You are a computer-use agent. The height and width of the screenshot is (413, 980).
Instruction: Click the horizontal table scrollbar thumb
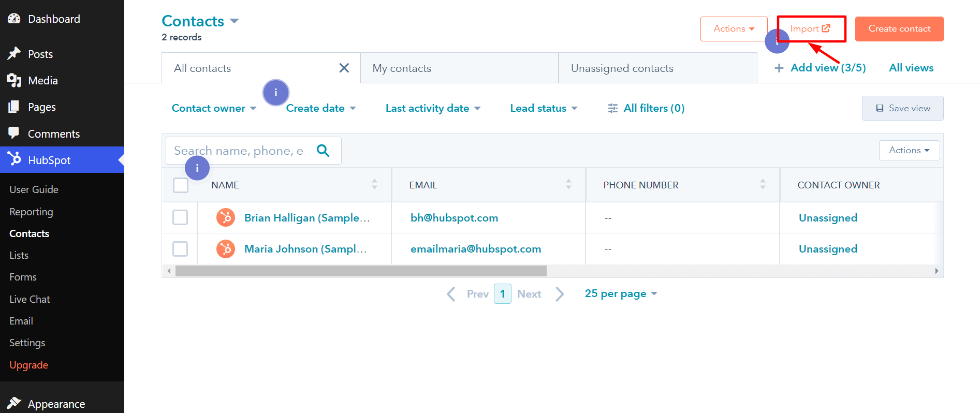pyautogui.click(x=361, y=271)
